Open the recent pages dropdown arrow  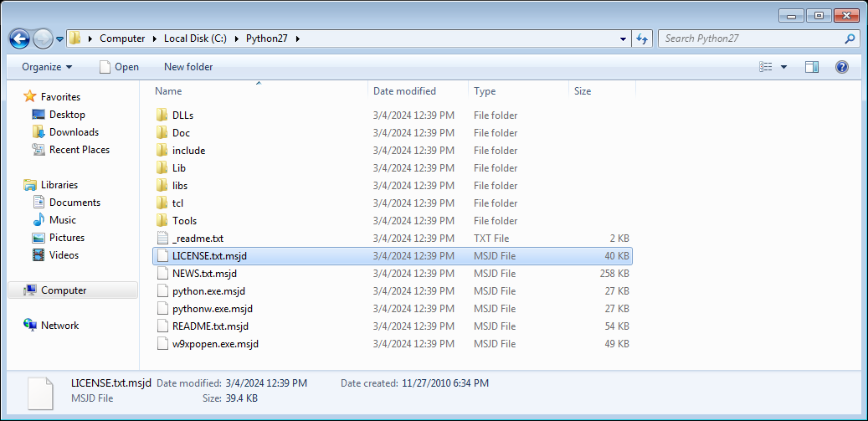[59, 39]
